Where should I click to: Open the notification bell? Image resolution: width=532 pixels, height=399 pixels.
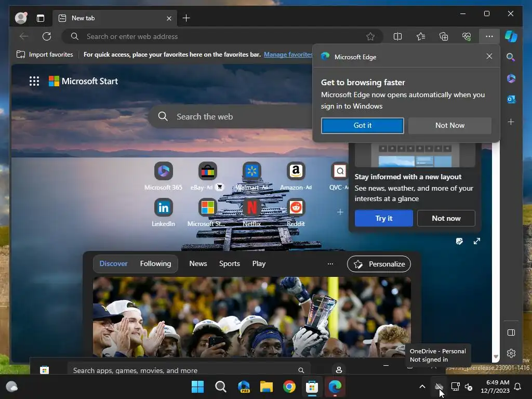(518, 387)
